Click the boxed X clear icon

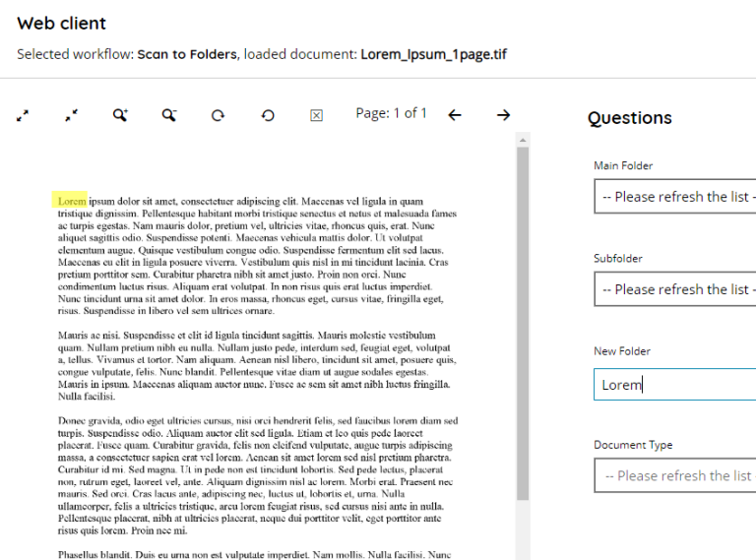click(x=316, y=115)
